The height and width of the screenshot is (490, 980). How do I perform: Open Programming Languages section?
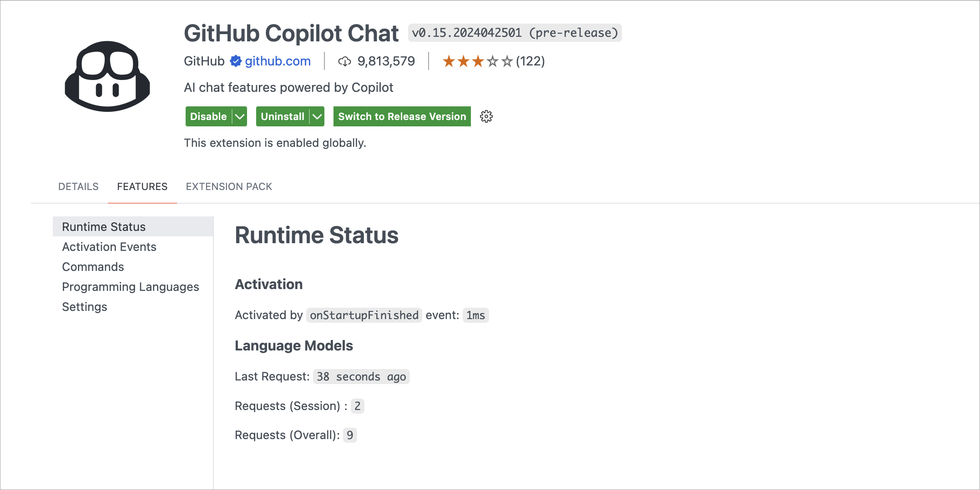tap(131, 287)
